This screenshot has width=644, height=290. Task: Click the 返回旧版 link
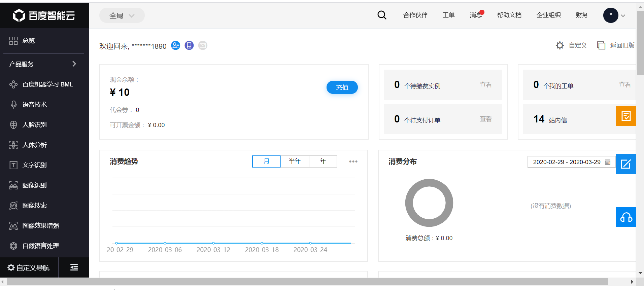coord(622,45)
